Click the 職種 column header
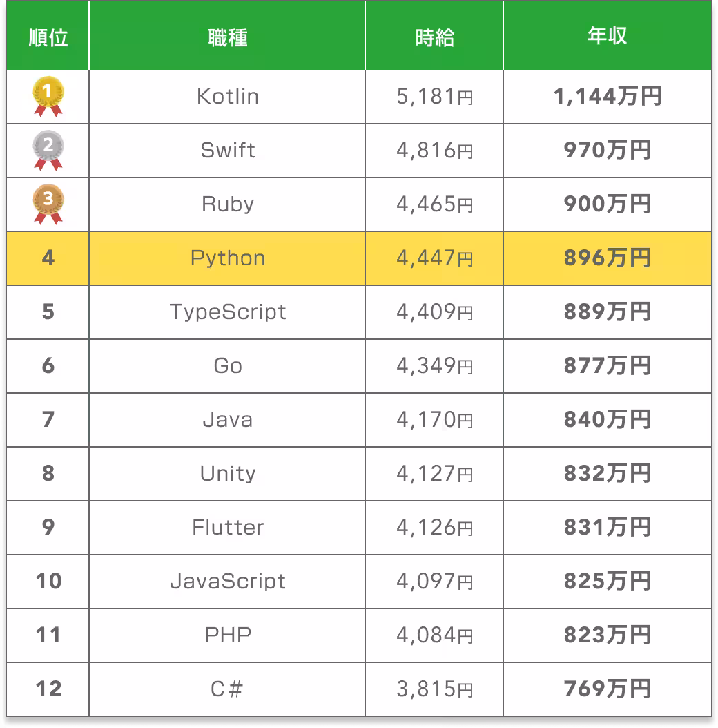The width and height of the screenshot is (718, 728). [x=227, y=37]
